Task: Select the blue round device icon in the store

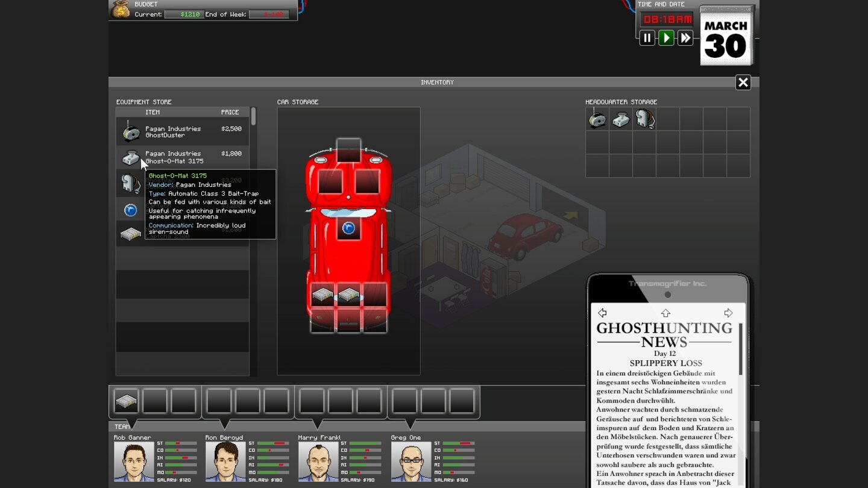Action: click(x=130, y=210)
